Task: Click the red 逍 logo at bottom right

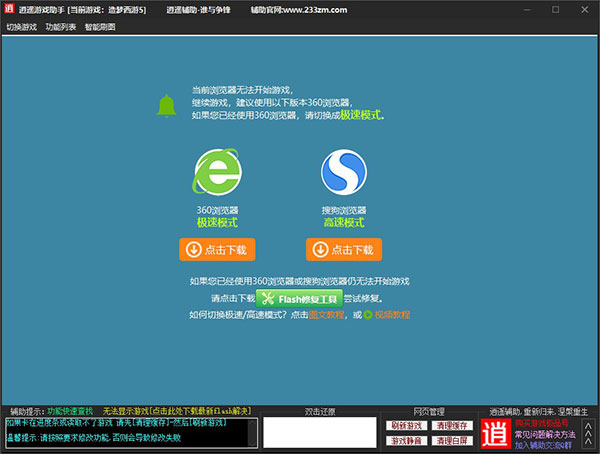Action: click(x=494, y=433)
